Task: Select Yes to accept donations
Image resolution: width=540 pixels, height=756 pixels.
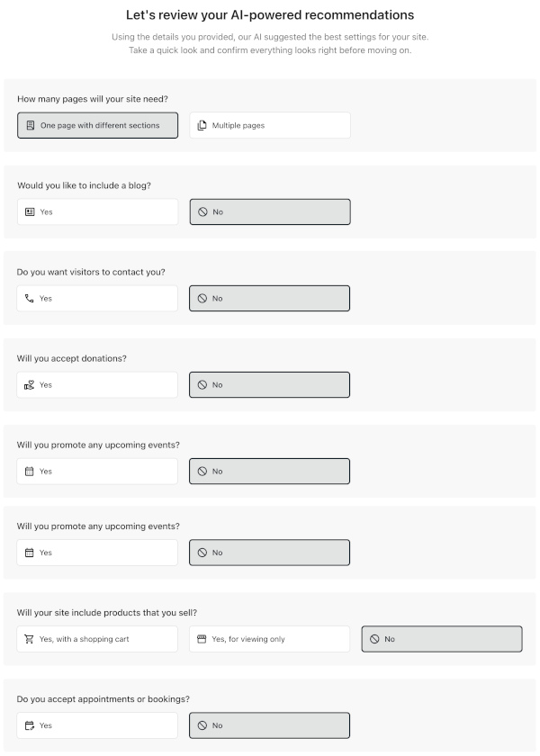Action: [95, 384]
